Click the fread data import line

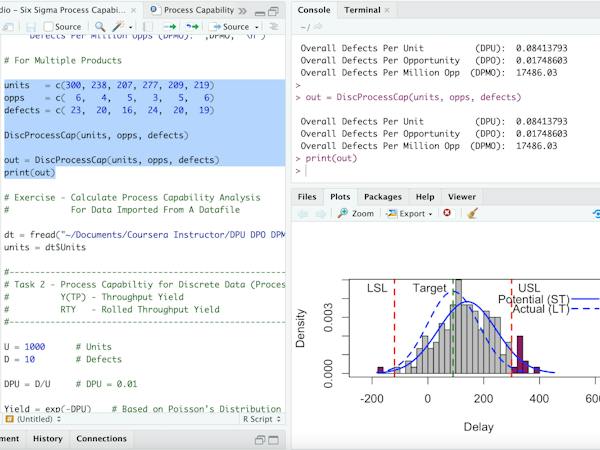(x=144, y=235)
